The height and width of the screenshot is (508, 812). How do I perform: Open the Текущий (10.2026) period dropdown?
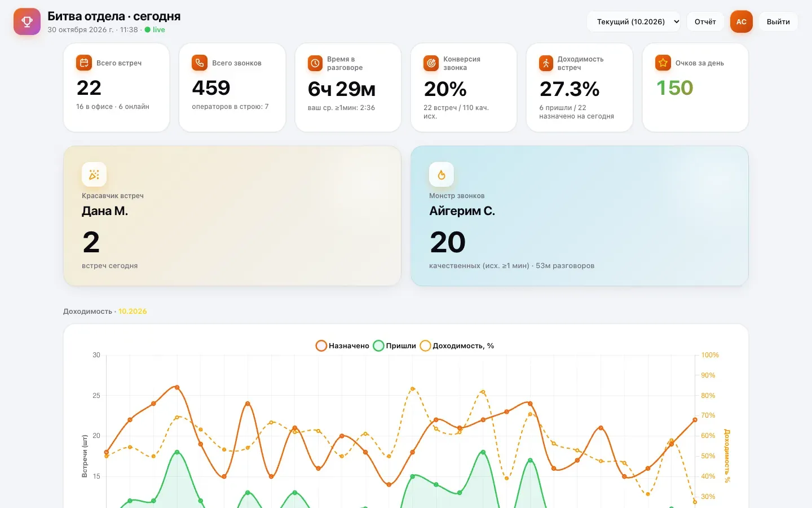pos(634,21)
